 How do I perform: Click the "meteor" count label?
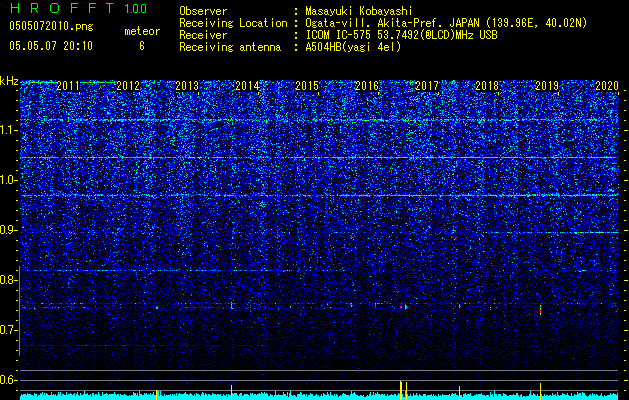tap(142, 31)
